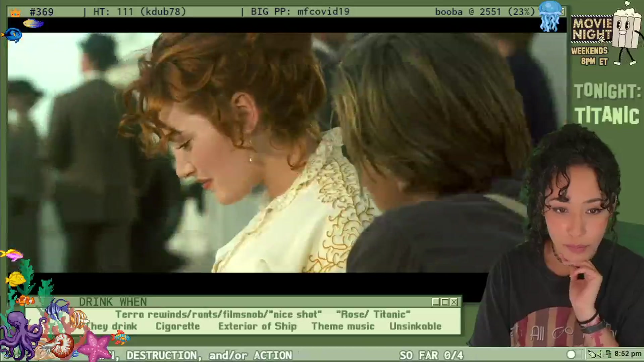Click the white circle indicator in the bottom bar
This screenshot has width=644, height=362.
(571, 354)
